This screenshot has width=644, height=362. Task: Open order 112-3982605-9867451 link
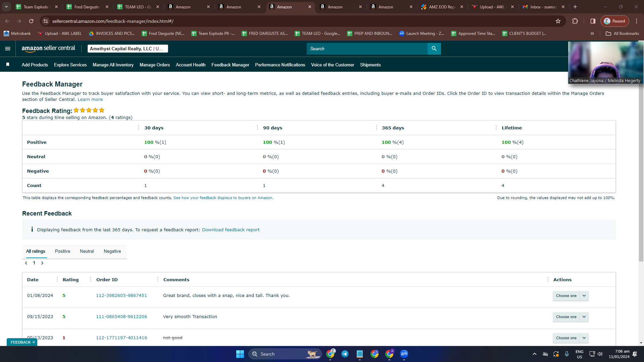pos(121,296)
